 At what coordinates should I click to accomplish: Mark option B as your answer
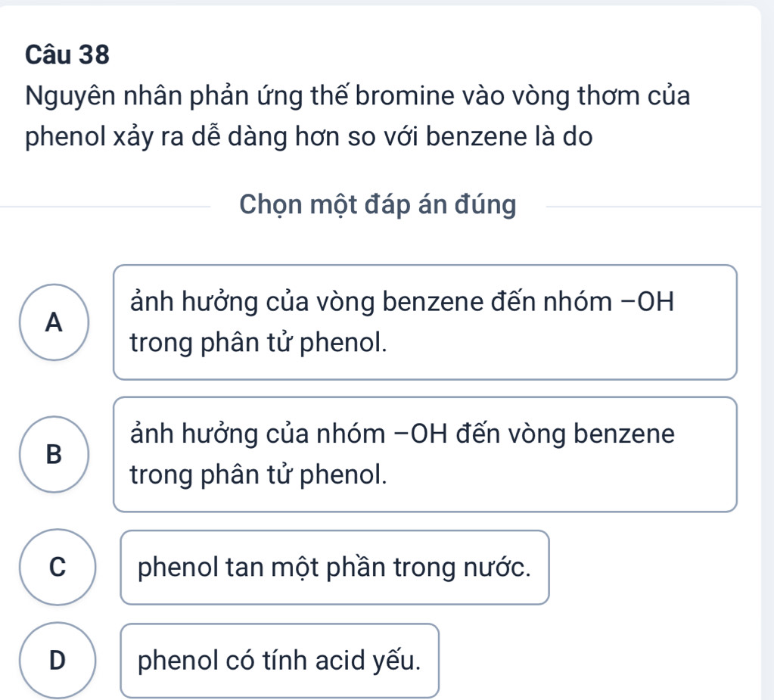click(x=54, y=454)
